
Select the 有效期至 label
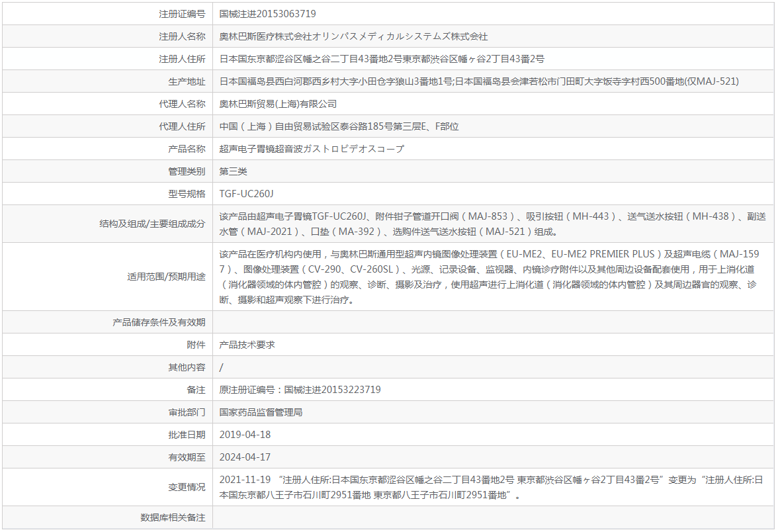[x=187, y=457]
